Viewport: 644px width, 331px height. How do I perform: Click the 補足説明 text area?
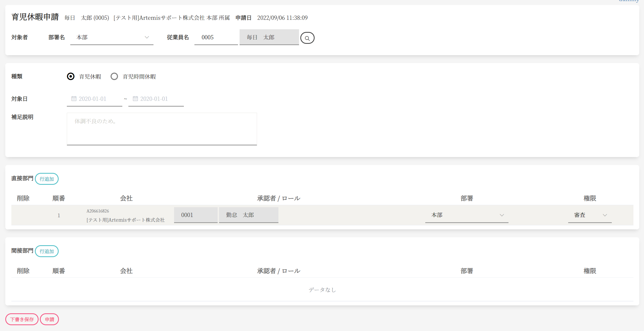click(162, 129)
